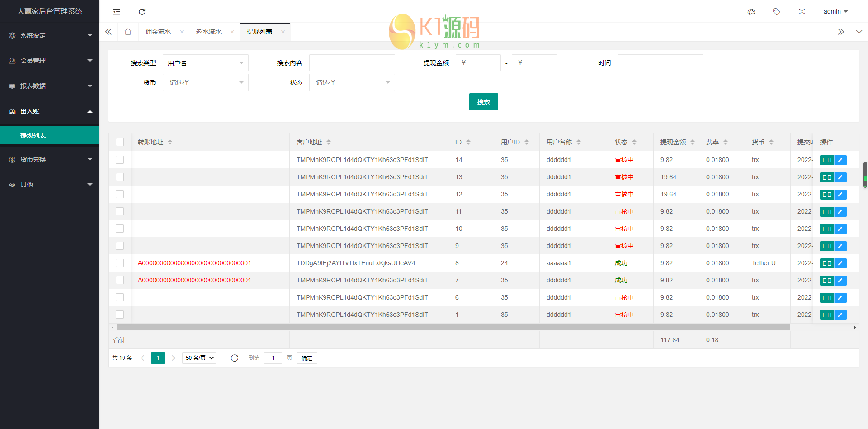This screenshot has height=429, width=868.
Task: Select the checkbox for row ID 13
Action: (x=120, y=177)
